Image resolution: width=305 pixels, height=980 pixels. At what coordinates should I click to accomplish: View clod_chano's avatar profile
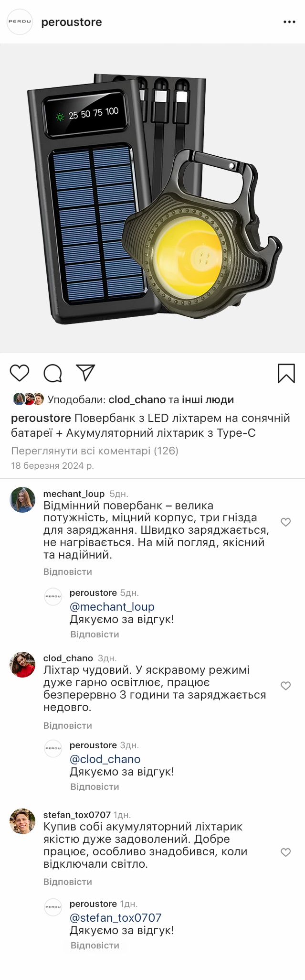pos(22,664)
